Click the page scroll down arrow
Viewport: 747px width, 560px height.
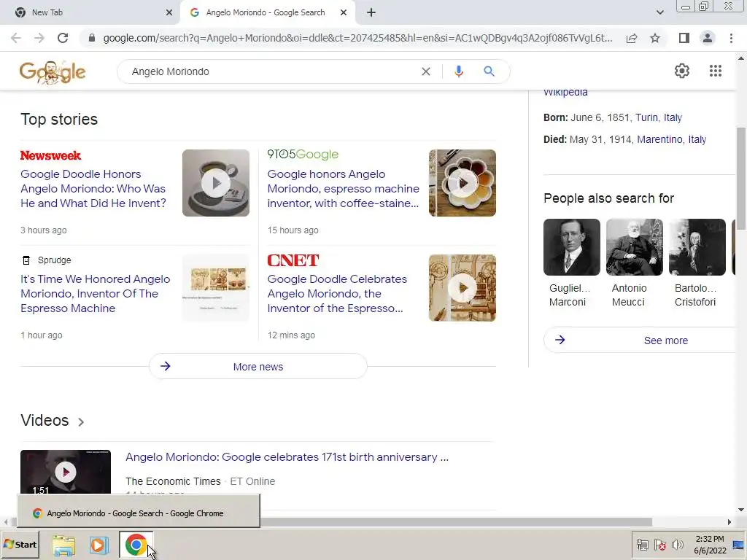[741, 510]
